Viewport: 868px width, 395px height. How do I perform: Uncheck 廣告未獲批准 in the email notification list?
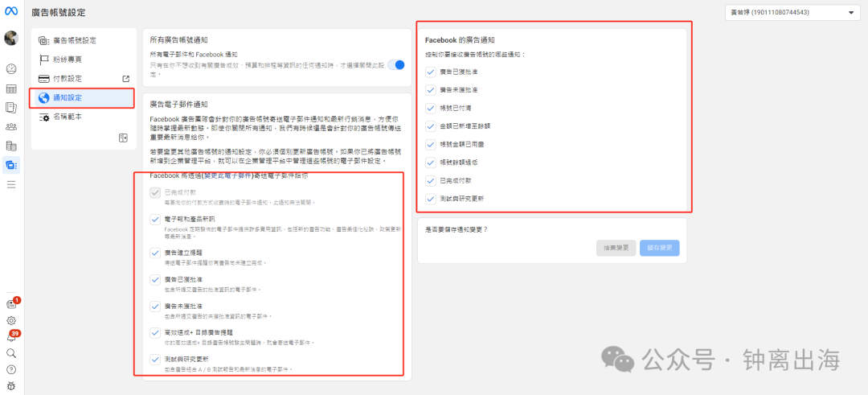point(155,306)
